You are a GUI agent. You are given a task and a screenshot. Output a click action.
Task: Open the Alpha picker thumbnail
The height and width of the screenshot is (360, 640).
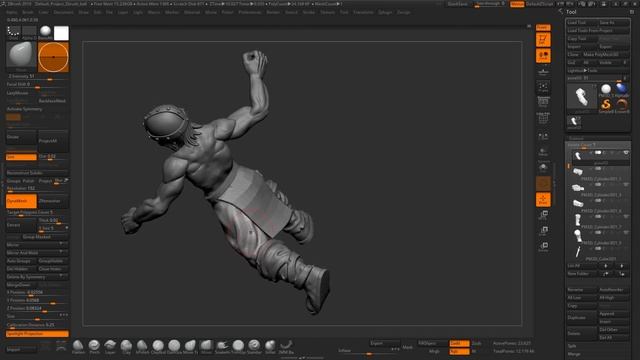pos(29,33)
